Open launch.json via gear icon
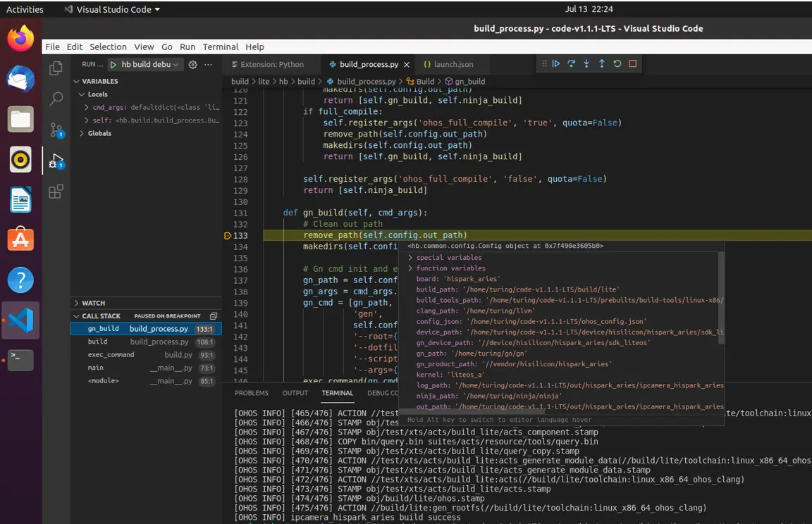Screen dimensions: 812x524 (192, 65)
